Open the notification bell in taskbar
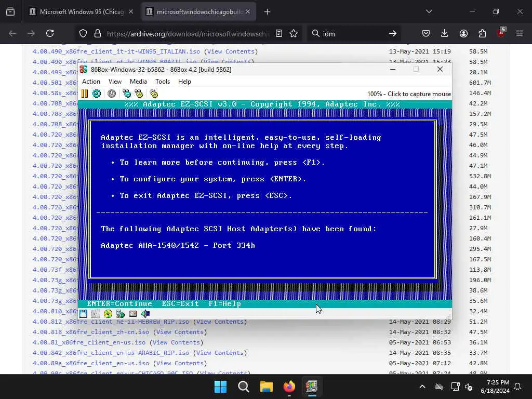 [518, 387]
